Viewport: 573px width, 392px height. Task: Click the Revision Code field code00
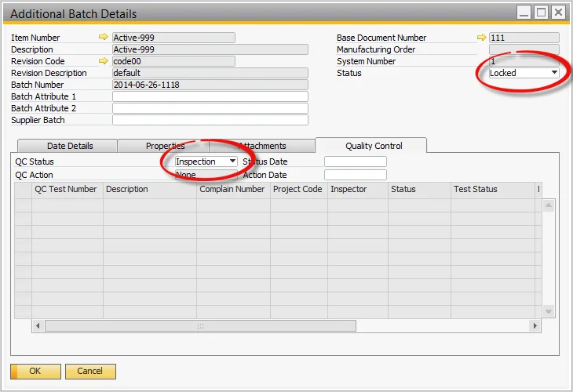(x=173, y=61)
